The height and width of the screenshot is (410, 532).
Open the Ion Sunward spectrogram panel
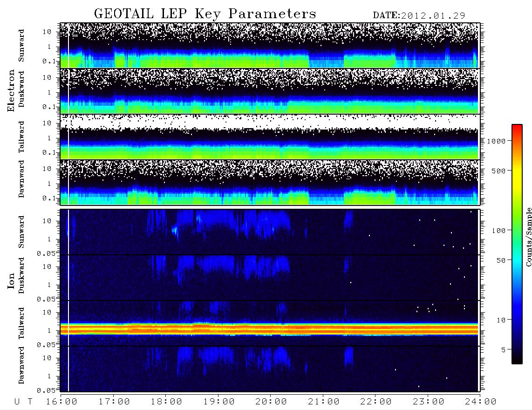click(x=270, y=232)
